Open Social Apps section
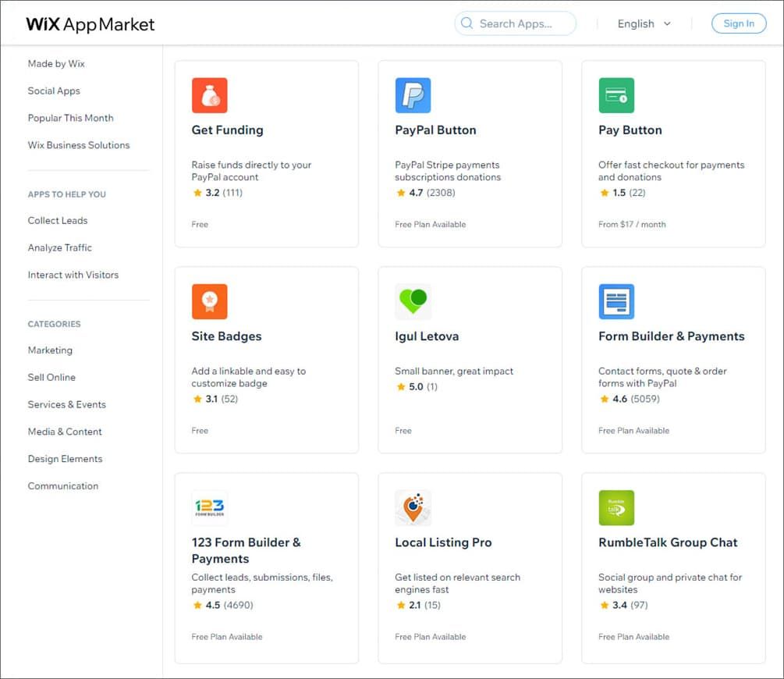Image resolution: width=784 pixels, height=679 pixels. (x=54, y=91)
